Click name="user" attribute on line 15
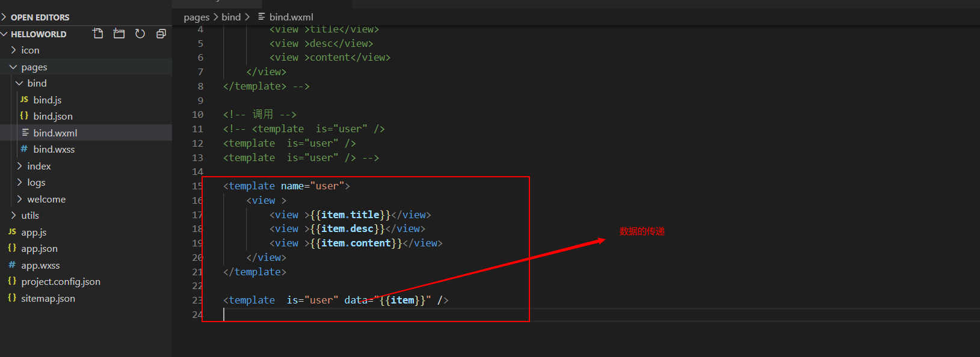The width and height of the screenshot is (980, 357). (313, 186)
